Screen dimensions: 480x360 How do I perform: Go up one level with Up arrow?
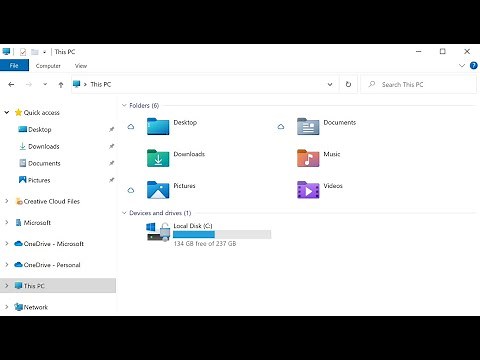(61, 85)
